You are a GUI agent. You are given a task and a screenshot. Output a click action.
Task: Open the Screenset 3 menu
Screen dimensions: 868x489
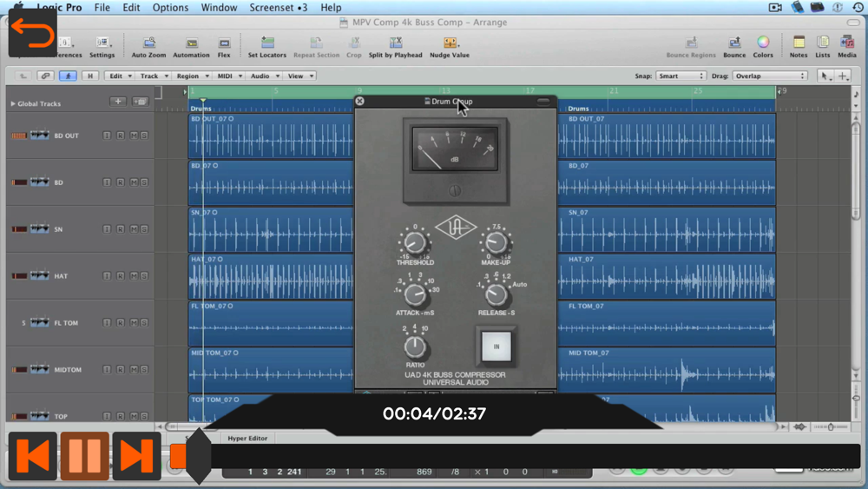[278, 7]
